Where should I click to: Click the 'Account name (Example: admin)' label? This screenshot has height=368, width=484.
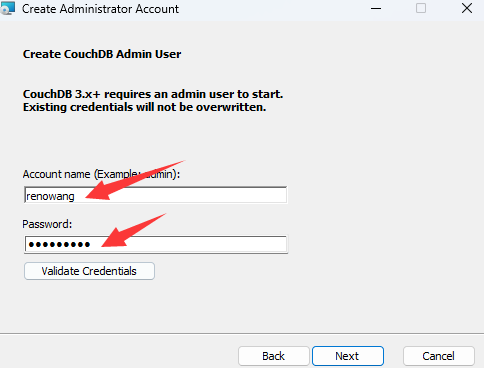coord(101,174)
